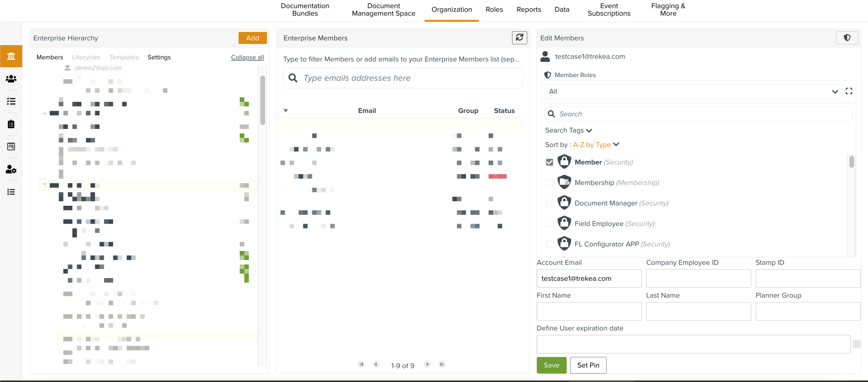
Task: Go to next page of members
Action: click(427, 364)
